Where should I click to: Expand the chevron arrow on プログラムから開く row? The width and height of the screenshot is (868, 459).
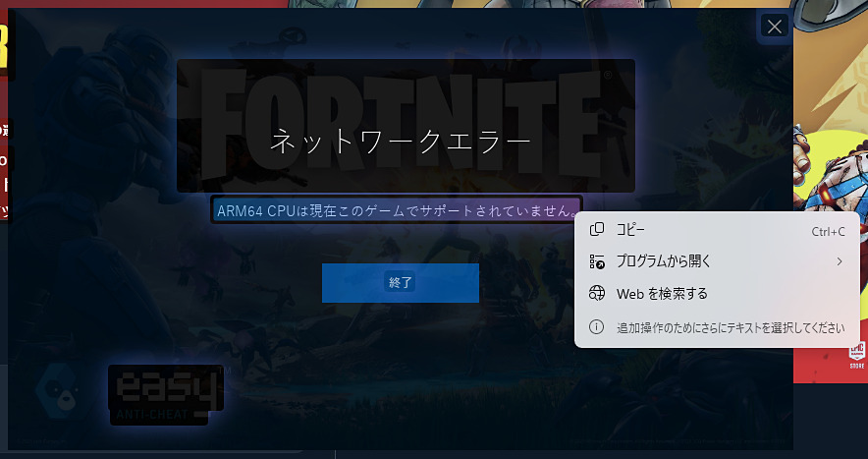pos(840,261)
